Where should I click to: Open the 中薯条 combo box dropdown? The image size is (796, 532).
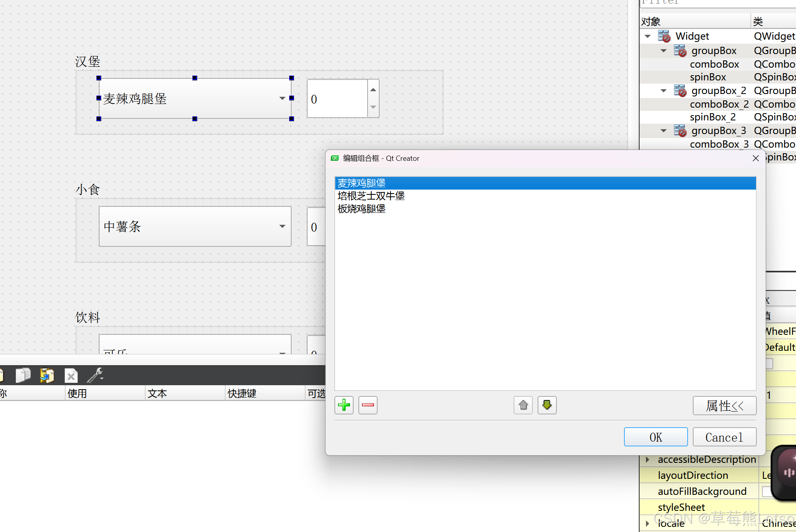[x=282, y=226]
